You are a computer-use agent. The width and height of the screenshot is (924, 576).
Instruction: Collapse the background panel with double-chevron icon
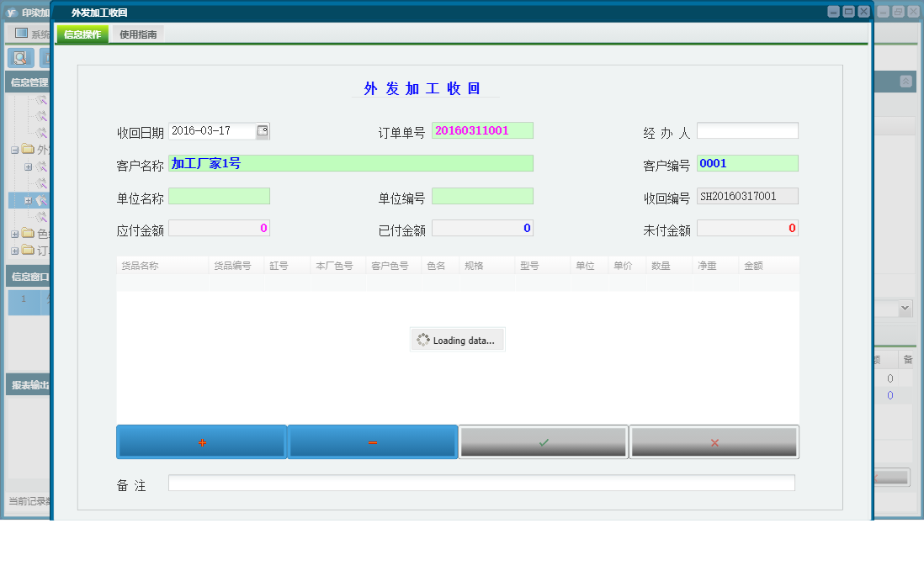coord(905,82)
